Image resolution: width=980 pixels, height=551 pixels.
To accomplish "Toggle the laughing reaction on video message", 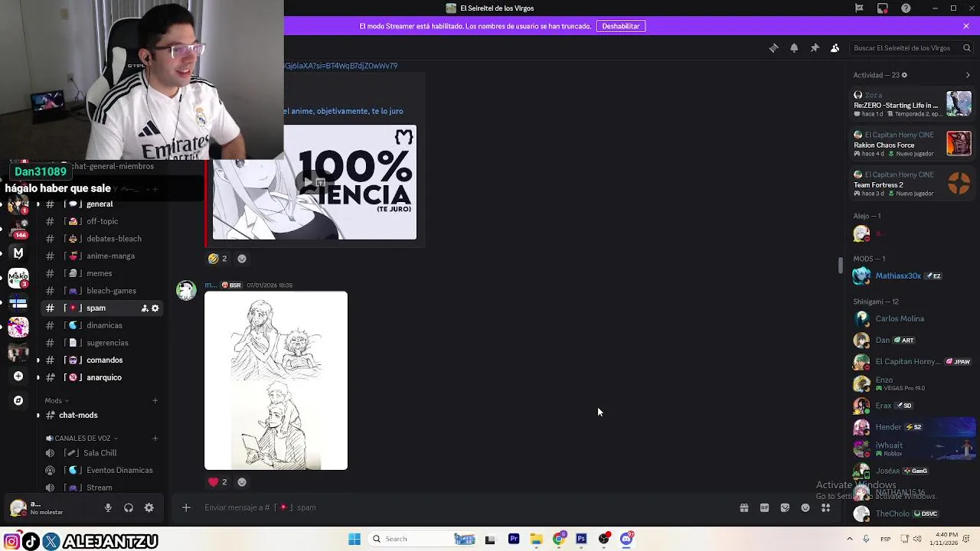I will tap(217, 259).
